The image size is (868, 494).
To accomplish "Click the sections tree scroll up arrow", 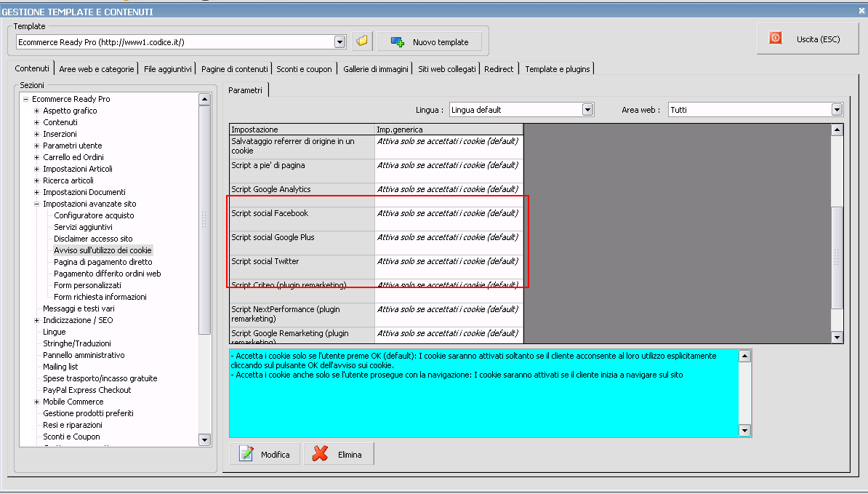I will (204, 100).
